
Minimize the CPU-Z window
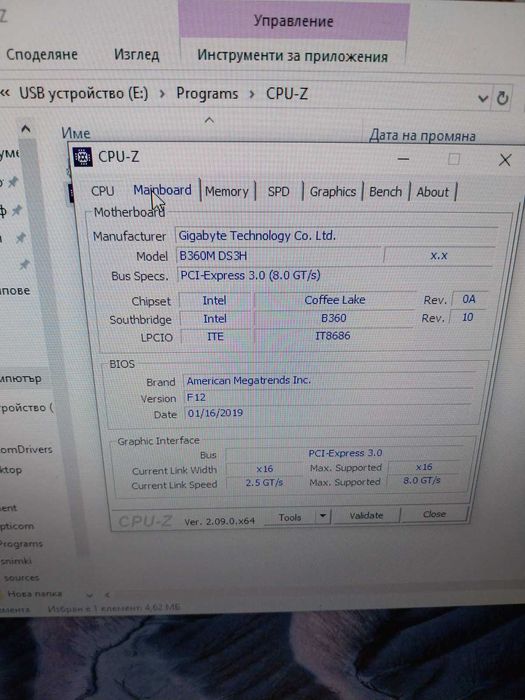[403, 158]
